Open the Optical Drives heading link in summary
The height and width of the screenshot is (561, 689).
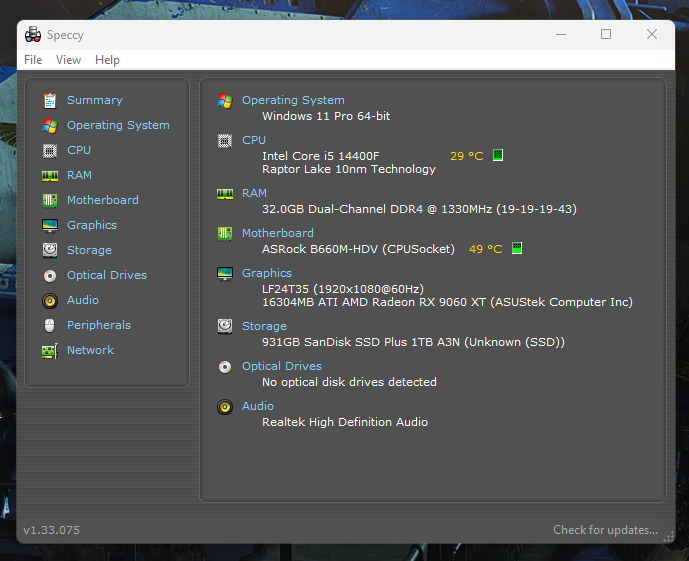tap(282, 366)
